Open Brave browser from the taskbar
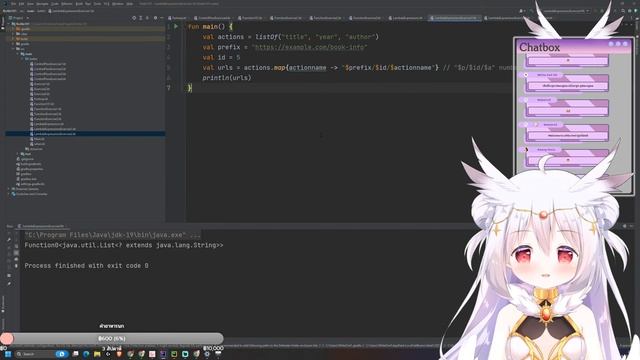Screen dimensions: 640x360 point(119,354)
